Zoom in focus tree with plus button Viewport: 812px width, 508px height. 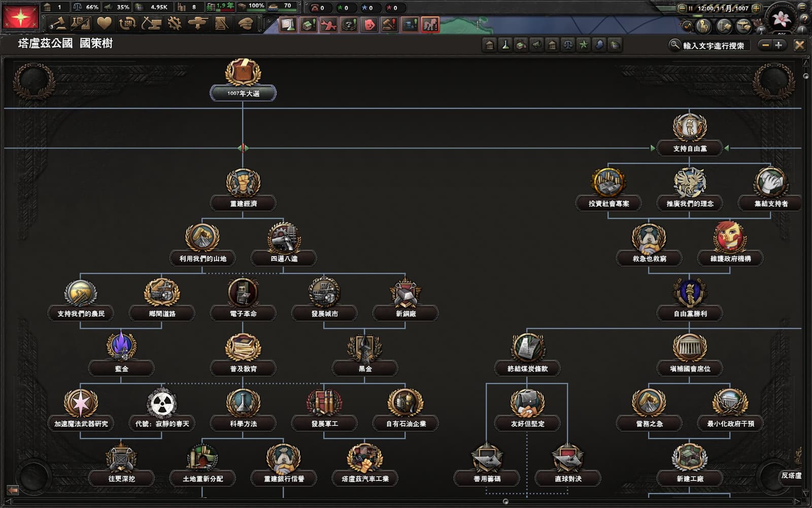tap(779, 45)
